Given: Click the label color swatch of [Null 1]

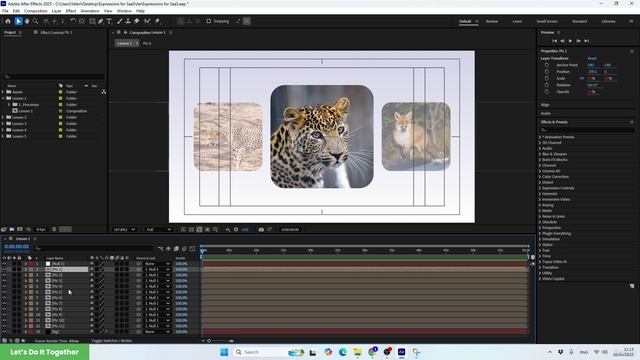Looking at the screenshot, I should tap(31, 264).
